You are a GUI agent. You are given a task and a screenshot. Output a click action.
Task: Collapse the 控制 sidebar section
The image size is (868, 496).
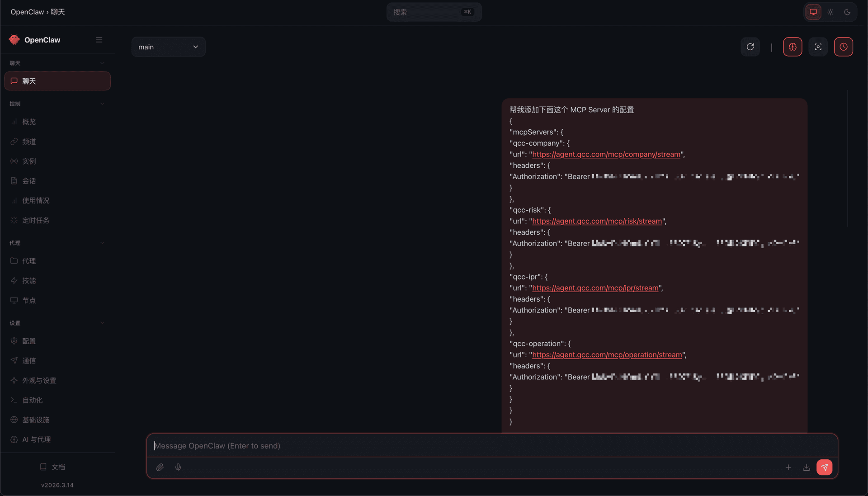pyautogui.click(x=102, y=104)
